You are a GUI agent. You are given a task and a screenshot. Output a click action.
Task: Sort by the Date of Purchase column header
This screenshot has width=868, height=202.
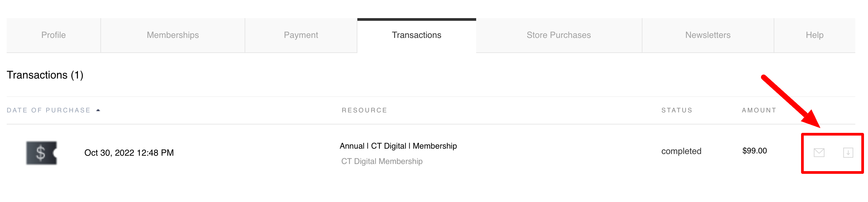[x=49, y=110]
